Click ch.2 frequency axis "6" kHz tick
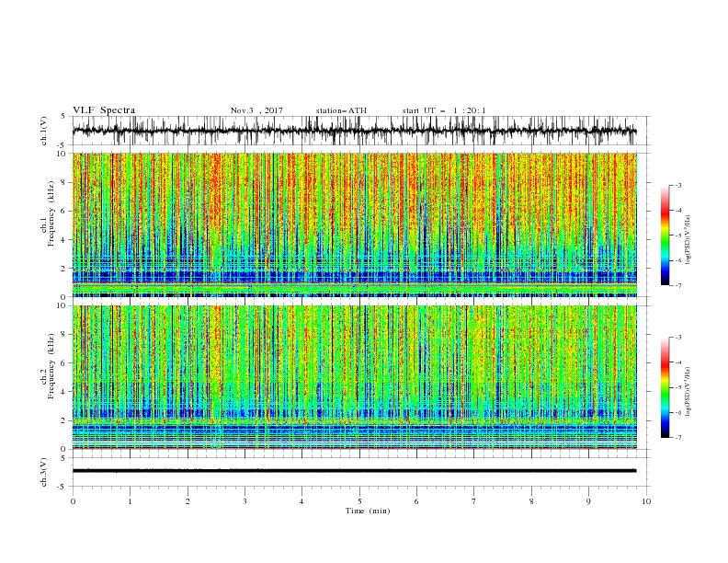This screenshot has height=563, width=728. (x=64, y=363)
